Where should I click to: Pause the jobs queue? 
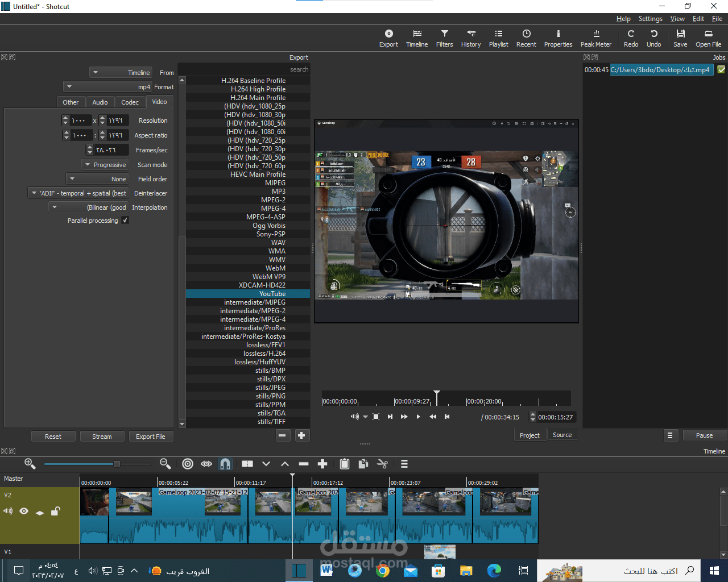(704, 435)
